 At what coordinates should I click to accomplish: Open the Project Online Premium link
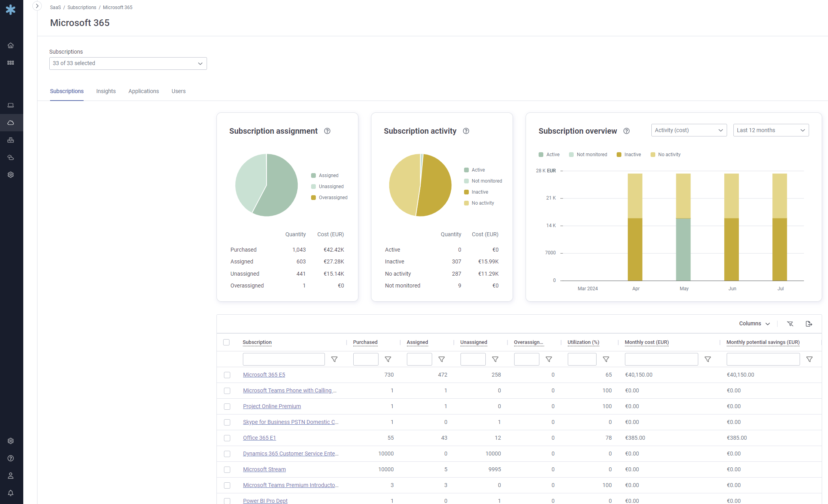(272, 406)
